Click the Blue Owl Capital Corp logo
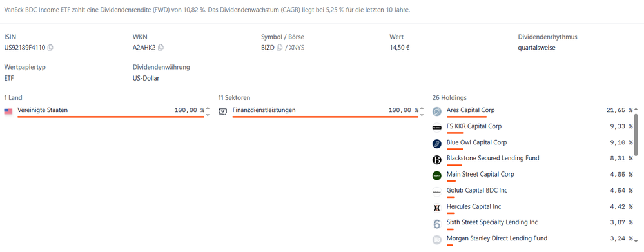This screenshot has height=252, width=644. (x=437, y=144)
